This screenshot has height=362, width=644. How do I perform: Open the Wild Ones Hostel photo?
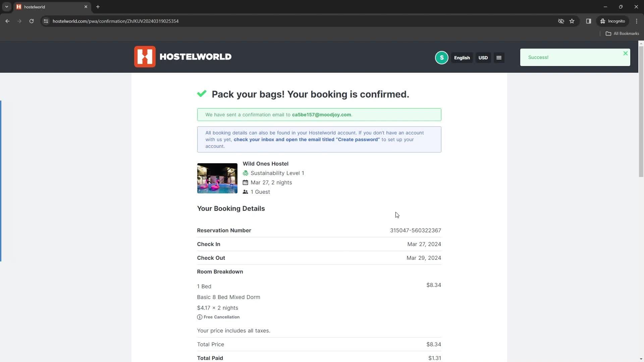(217, 178)
